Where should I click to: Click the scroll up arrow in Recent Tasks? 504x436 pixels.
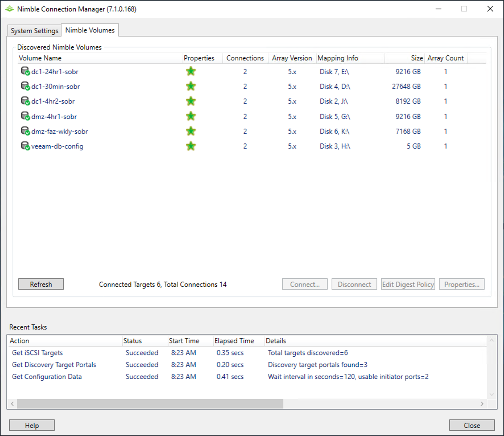(x=492, y=340)
